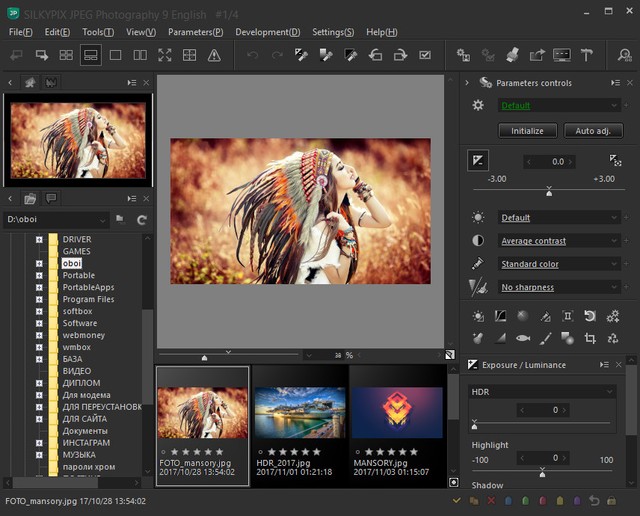The image size is (640, 516).
Task: Refresh the folder view with reload icon
Action: click(141, 219)
